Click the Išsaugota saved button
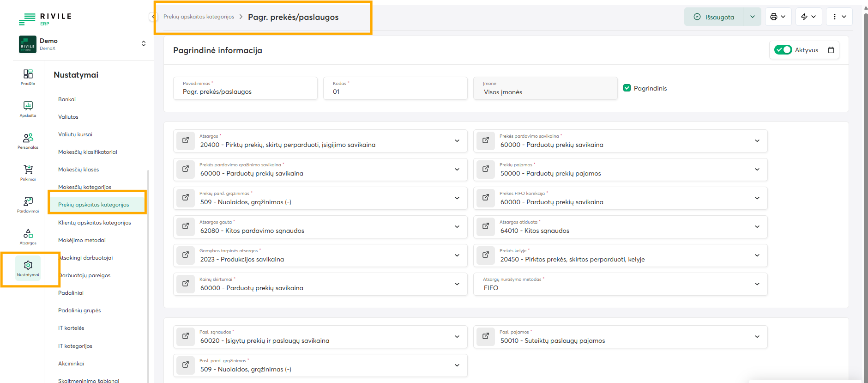This screenshot has height=383, width=868. [x=714, y=17]
